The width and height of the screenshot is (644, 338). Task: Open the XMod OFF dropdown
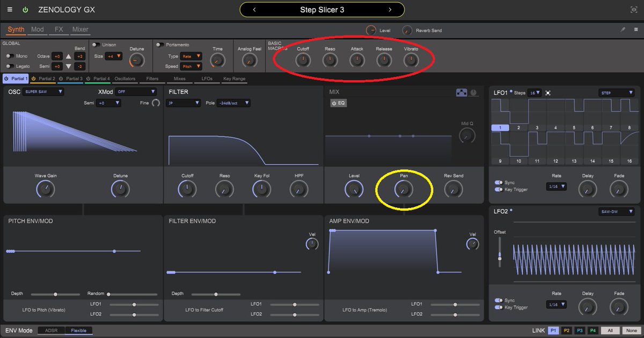click(x=137, y=92)
